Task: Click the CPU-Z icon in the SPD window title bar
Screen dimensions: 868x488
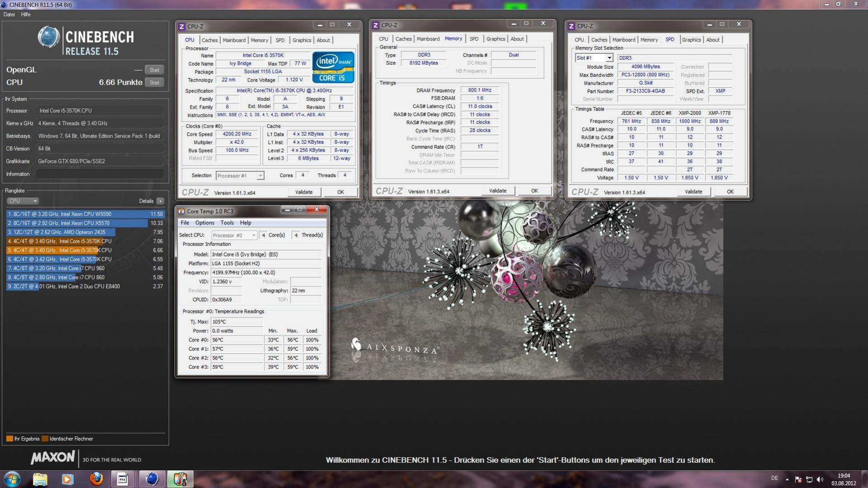Action: point(571,26)
